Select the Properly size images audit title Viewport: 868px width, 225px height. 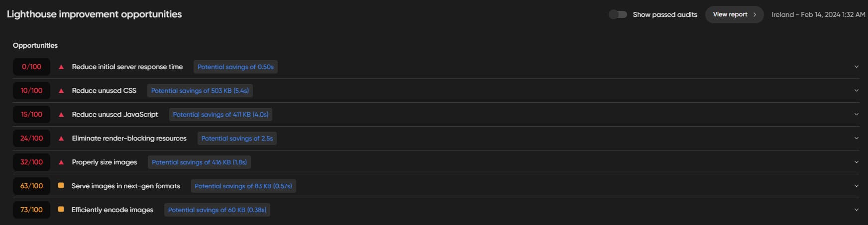coord(105,162)
